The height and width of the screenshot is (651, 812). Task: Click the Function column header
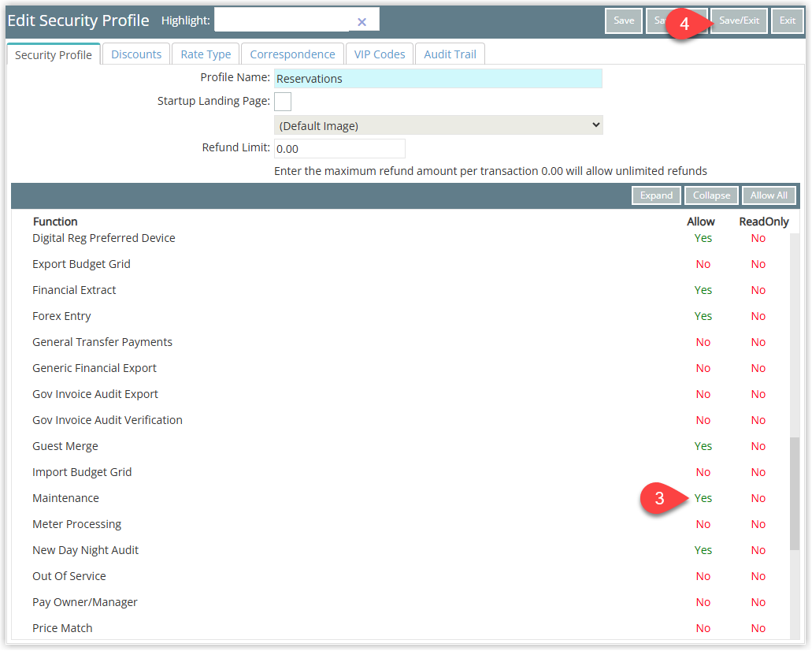coord(55,221)
